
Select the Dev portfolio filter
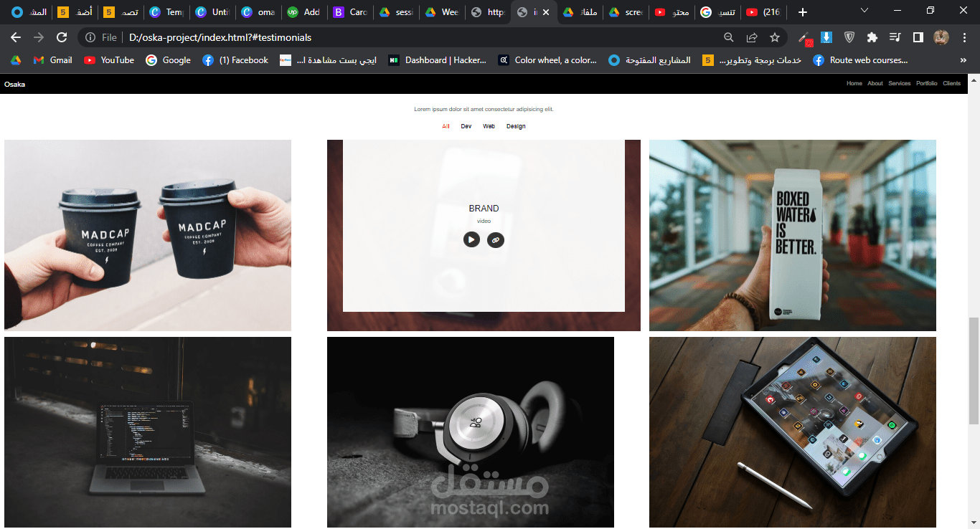[466, 126]
